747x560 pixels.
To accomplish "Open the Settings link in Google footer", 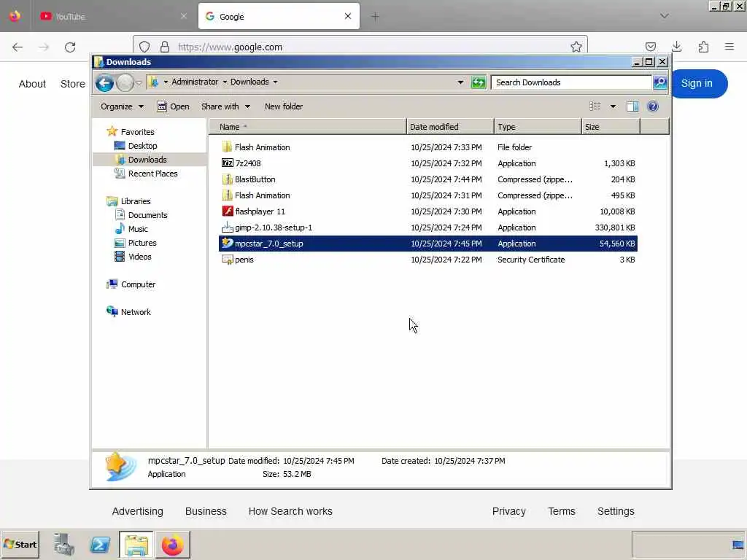I will pos(616,511).
